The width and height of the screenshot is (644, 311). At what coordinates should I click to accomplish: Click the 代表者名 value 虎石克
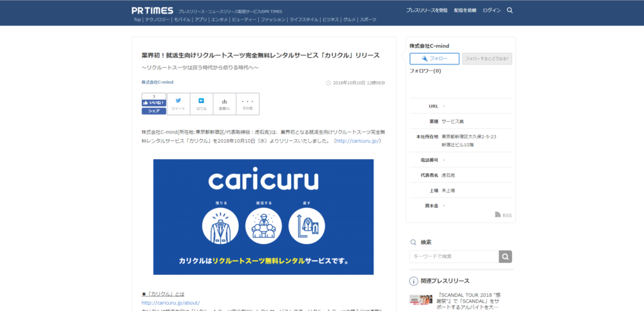coord(448,175)
